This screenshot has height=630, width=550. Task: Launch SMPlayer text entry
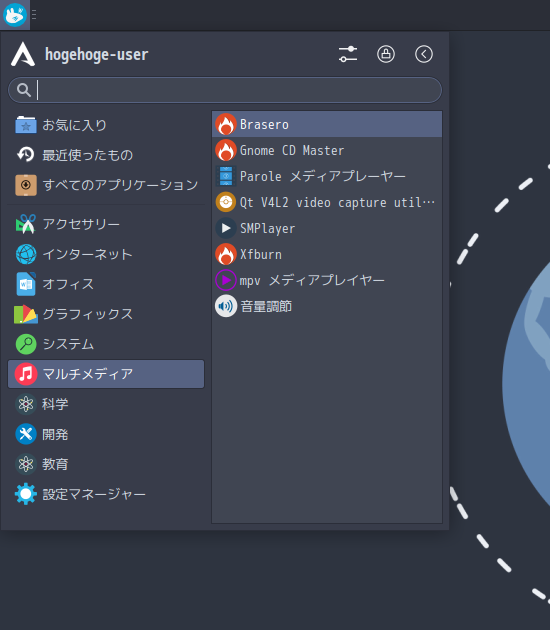[267, 229]
